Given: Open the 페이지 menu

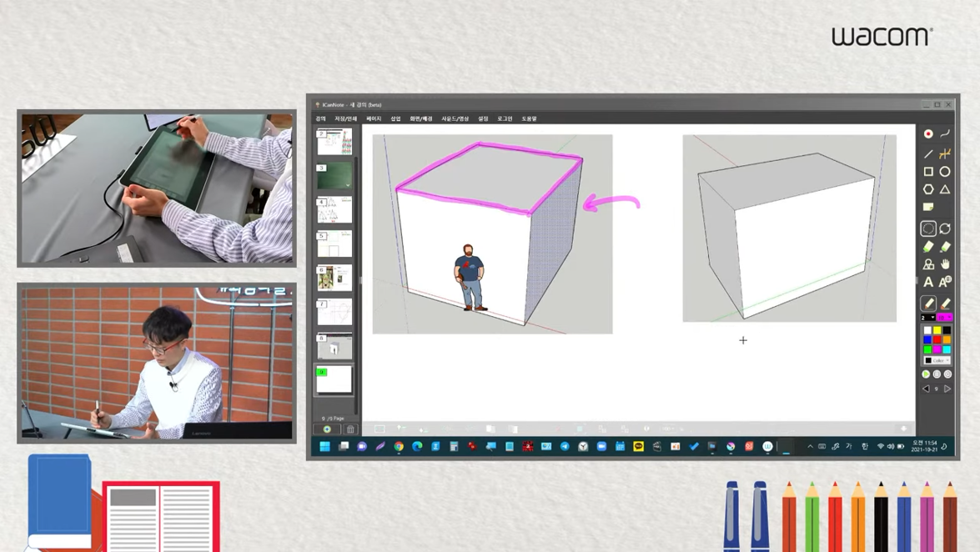Looking at the screenshot, I should [x=374, y=118].
